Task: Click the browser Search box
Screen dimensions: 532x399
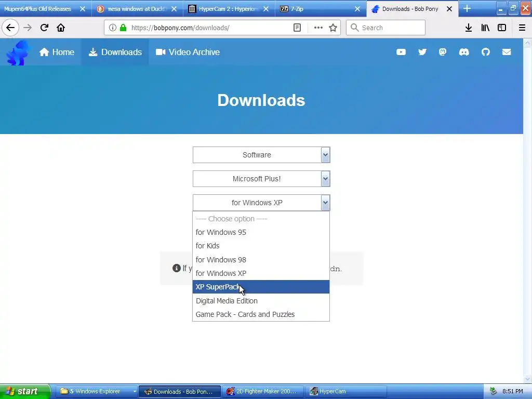Action: tap(386, 28)
